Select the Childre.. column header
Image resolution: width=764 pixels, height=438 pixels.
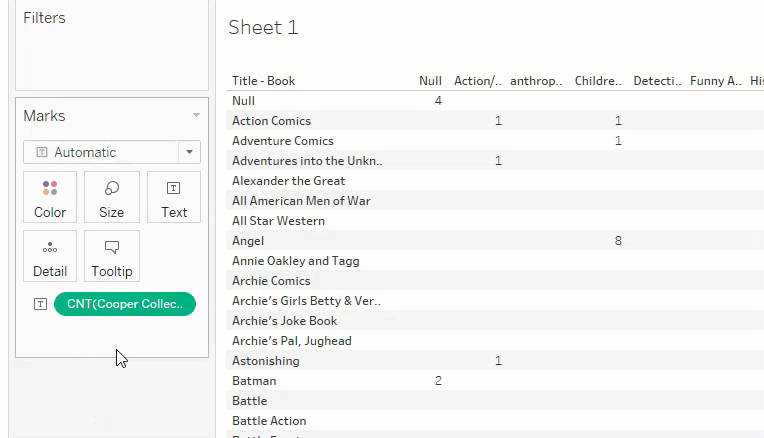tap(598, 81)
